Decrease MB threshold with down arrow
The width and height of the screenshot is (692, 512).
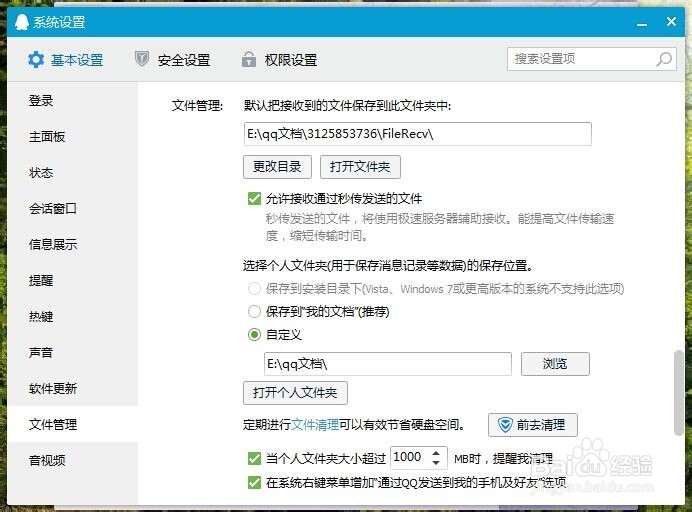tap(436, 463)
